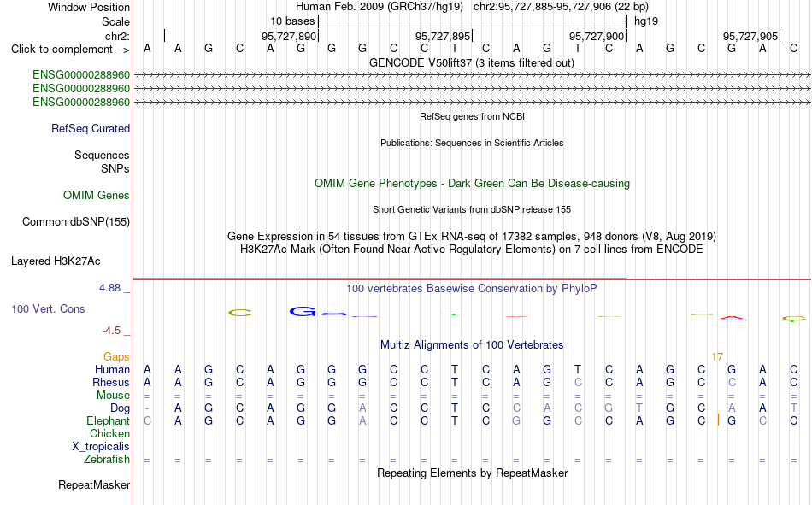The width and height of the screenshot is (812, 505).
Task: Open the OMIM Genes track label
Action: (x=96, y=196)
